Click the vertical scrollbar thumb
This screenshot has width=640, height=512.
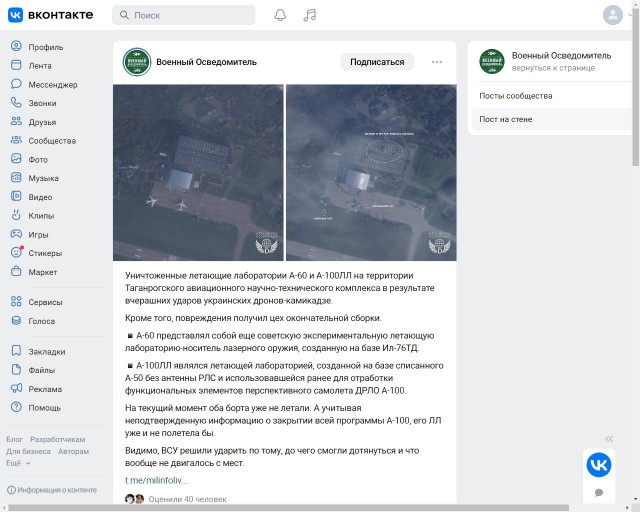click(x=636, y=86)
